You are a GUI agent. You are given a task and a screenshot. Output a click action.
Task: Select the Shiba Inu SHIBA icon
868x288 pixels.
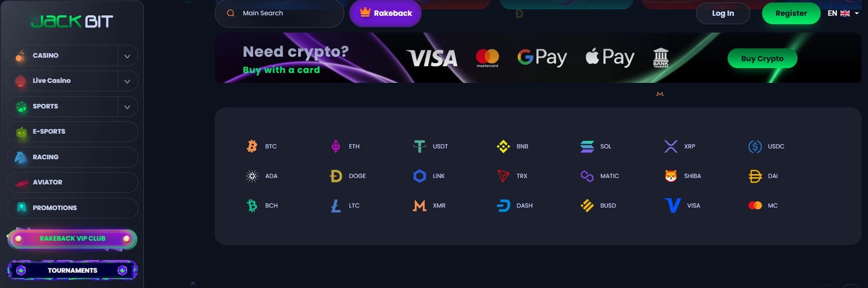670,176
